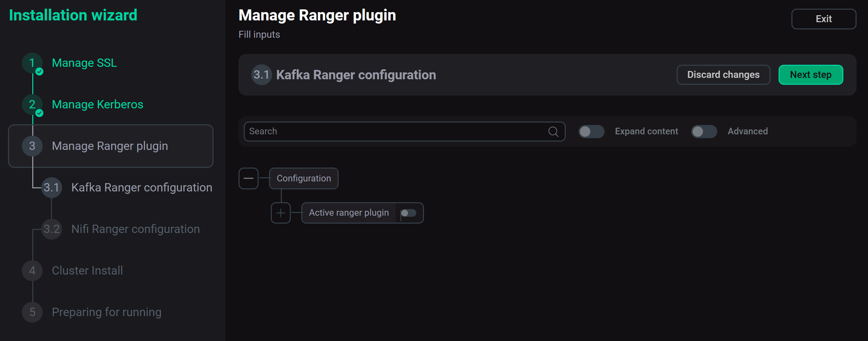Click the Fill inputs subtitle text
Image resolution: width=868 pixels, height=341 pixels.
[259, 35]
